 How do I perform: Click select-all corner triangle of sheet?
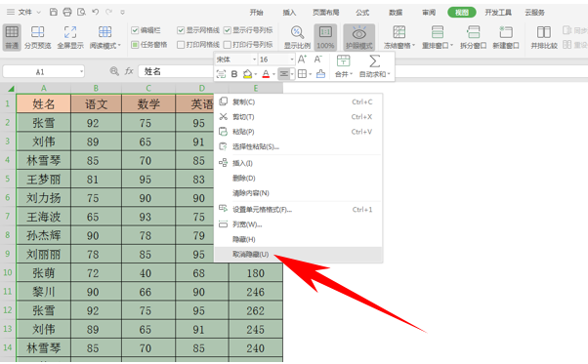tap(11, 89)
